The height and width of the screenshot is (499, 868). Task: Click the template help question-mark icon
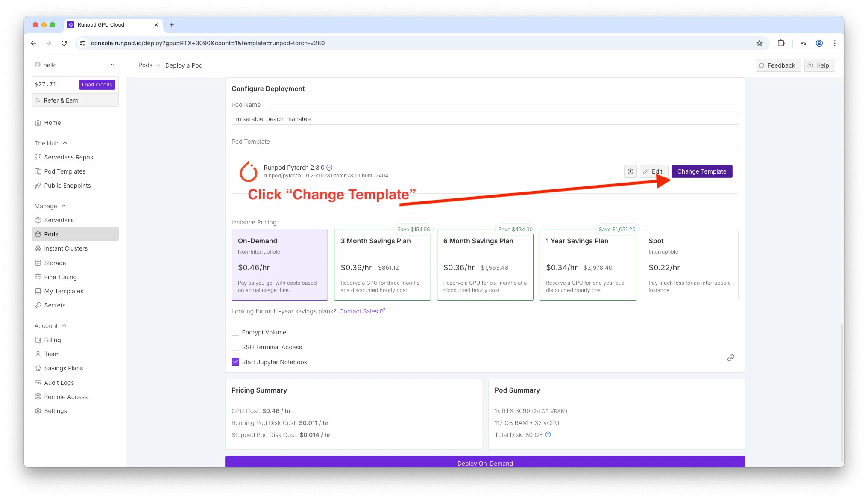point(630,171)
